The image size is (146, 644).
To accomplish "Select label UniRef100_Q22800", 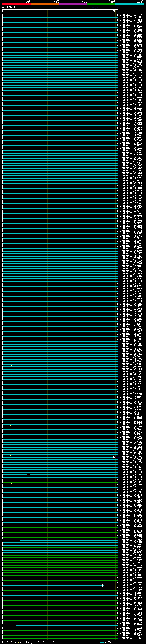I will point(131,372).
